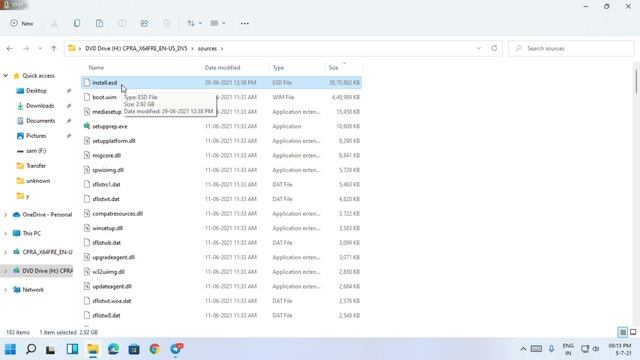
Task: Open the Windows Start menu
Action: pyautogui.click(x=10, y=349)
